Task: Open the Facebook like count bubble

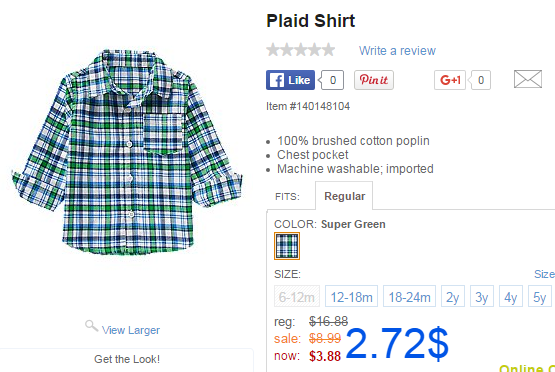Action: [332, 80]
